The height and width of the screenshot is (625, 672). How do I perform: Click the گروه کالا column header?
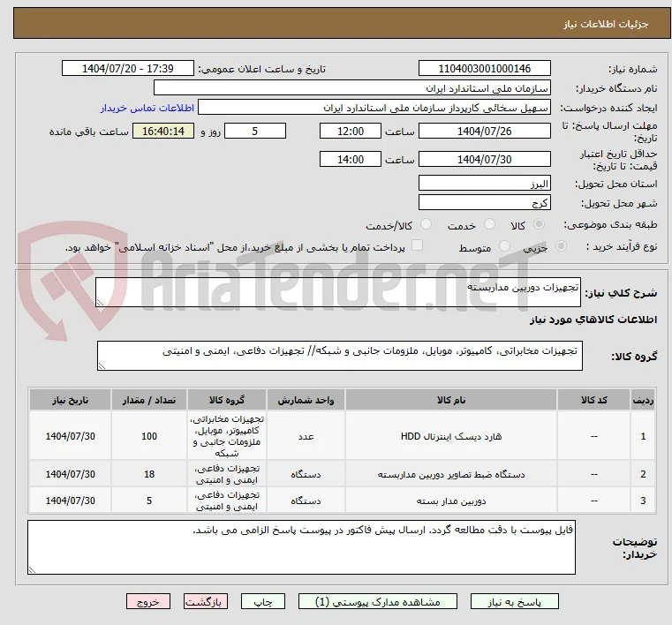[227, 400]
